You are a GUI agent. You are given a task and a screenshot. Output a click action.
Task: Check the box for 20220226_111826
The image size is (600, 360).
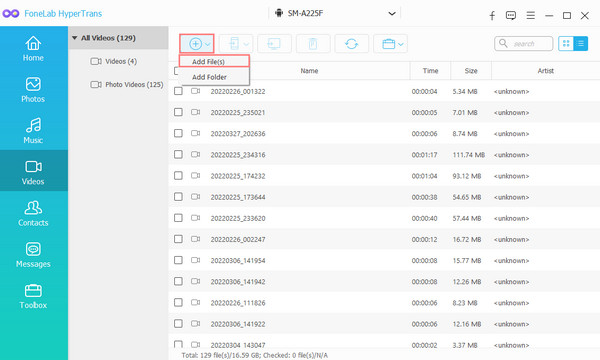pyautogui.click(x=178, y=302)
